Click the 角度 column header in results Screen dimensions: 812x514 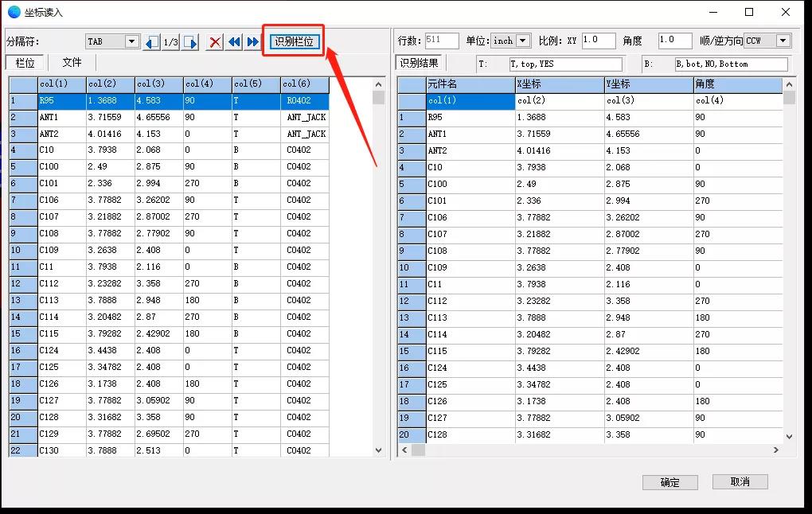coord(738,84)
